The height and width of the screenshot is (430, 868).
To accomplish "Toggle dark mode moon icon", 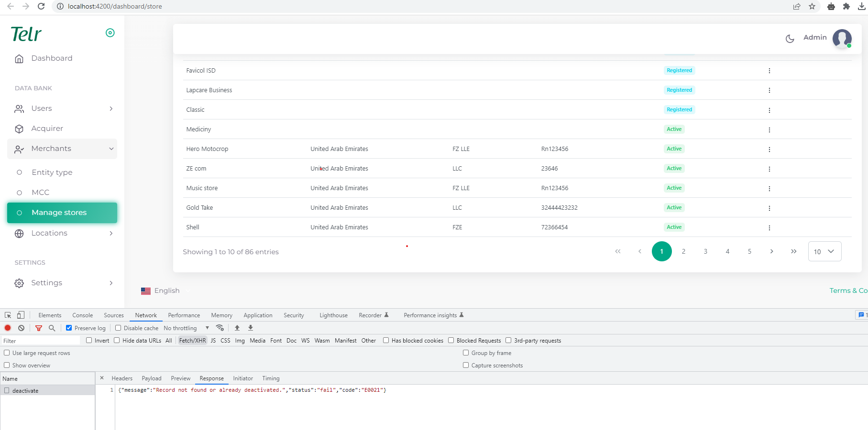I will [790, 38].
